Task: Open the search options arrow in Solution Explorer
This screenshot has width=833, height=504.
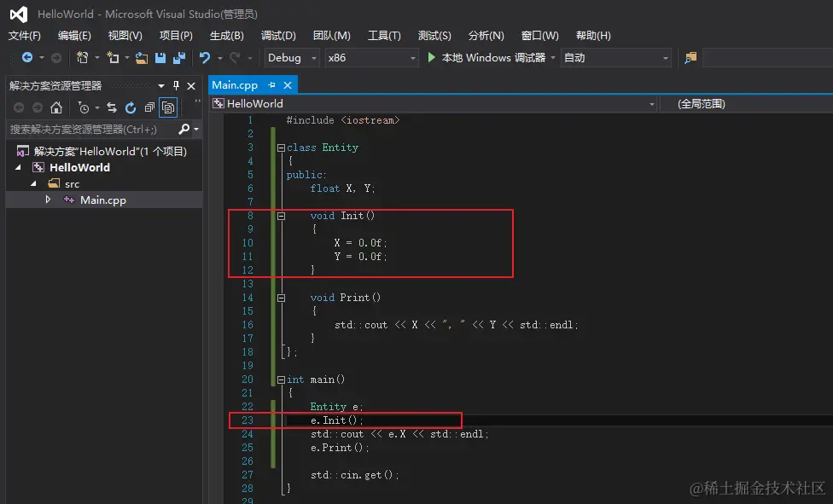Action: coord(196,129)
